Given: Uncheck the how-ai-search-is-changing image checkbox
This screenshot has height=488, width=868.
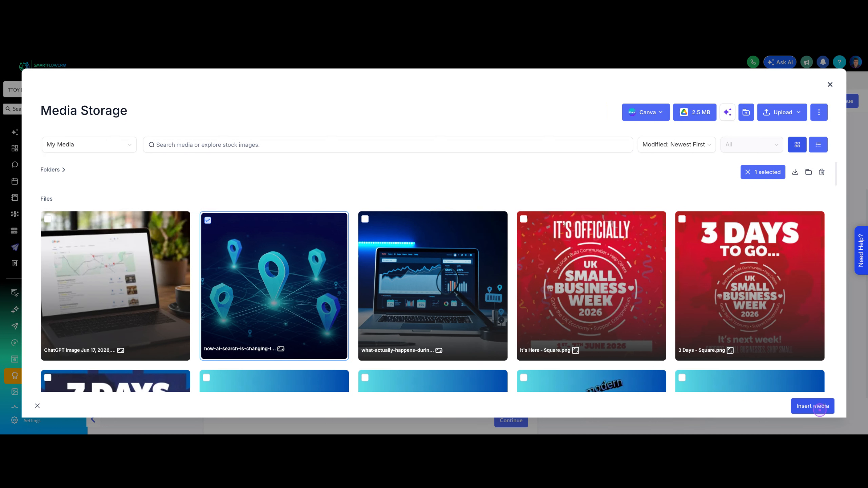Looking at the screenshot, I should (x=208, y=220).
